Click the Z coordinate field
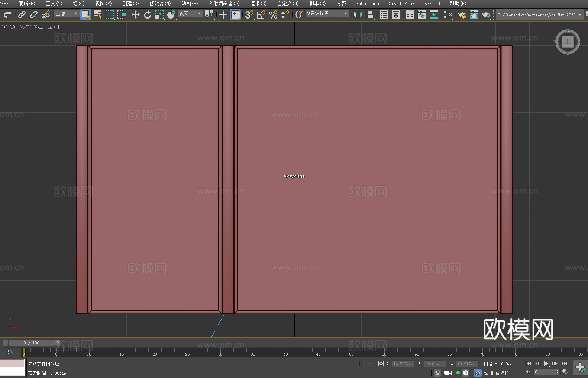588x378 pixels. 467,364
